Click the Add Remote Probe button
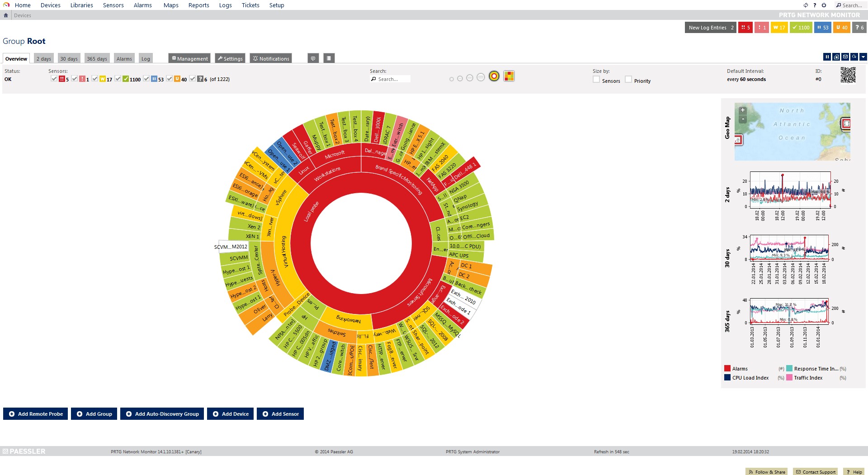 coord(35,413)
